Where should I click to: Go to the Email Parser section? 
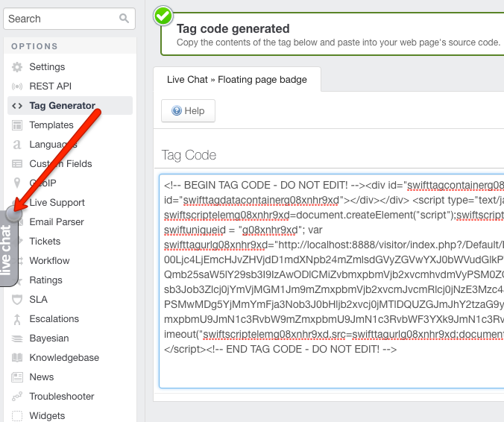tap(57, 221)
